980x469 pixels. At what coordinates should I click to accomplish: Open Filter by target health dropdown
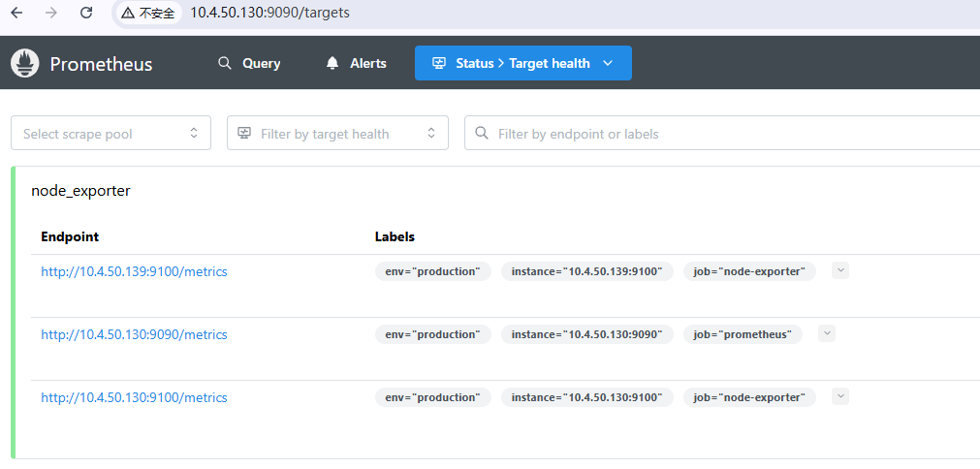(337, 133)
